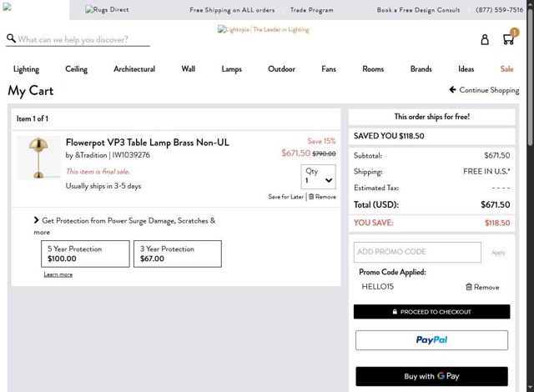
Task: Open the Brands menu
Action: 421,69
